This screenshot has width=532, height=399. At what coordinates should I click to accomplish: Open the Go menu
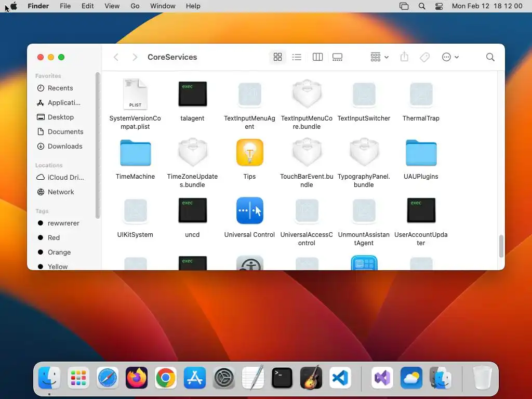135,6
